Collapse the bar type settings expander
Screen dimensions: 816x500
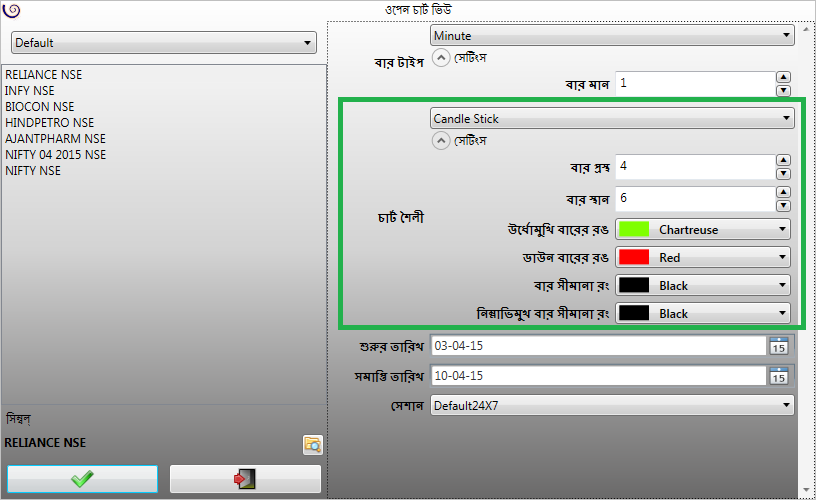pyautogui.click(x=441, y=58)
